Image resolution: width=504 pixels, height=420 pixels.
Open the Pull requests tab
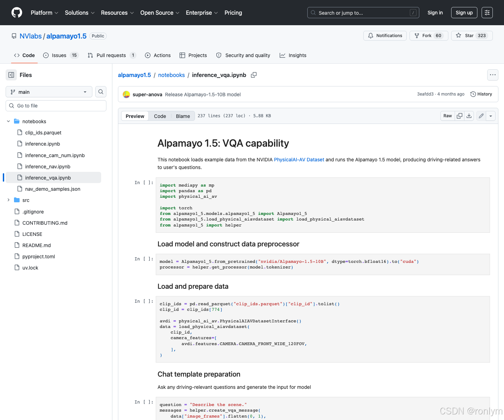[x=112, y=55]
